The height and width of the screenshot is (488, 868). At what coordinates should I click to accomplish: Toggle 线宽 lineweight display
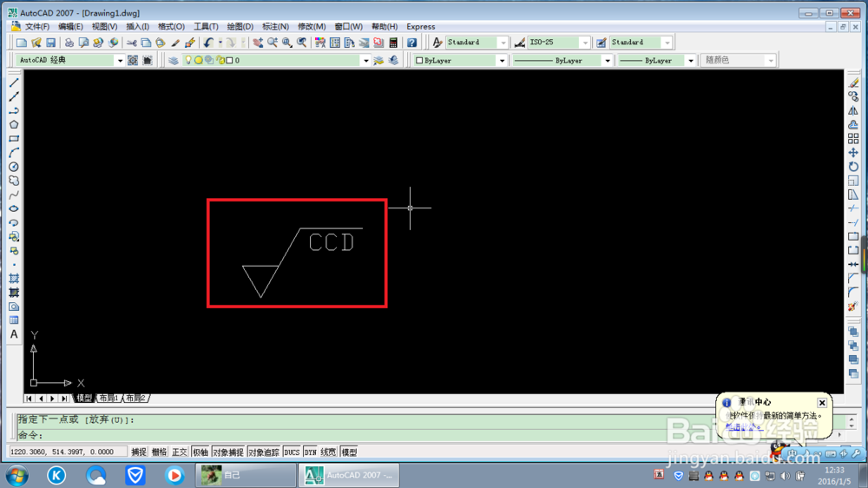(x=328, y=452)
